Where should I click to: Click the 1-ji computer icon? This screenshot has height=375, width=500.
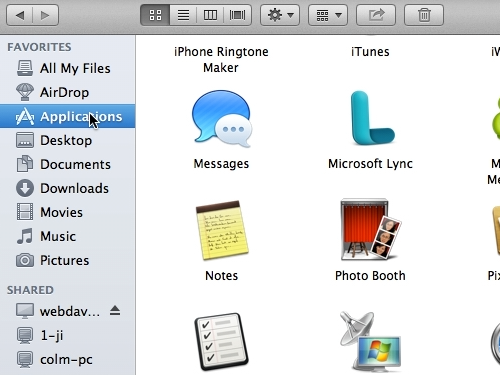(x=25, y=335)
